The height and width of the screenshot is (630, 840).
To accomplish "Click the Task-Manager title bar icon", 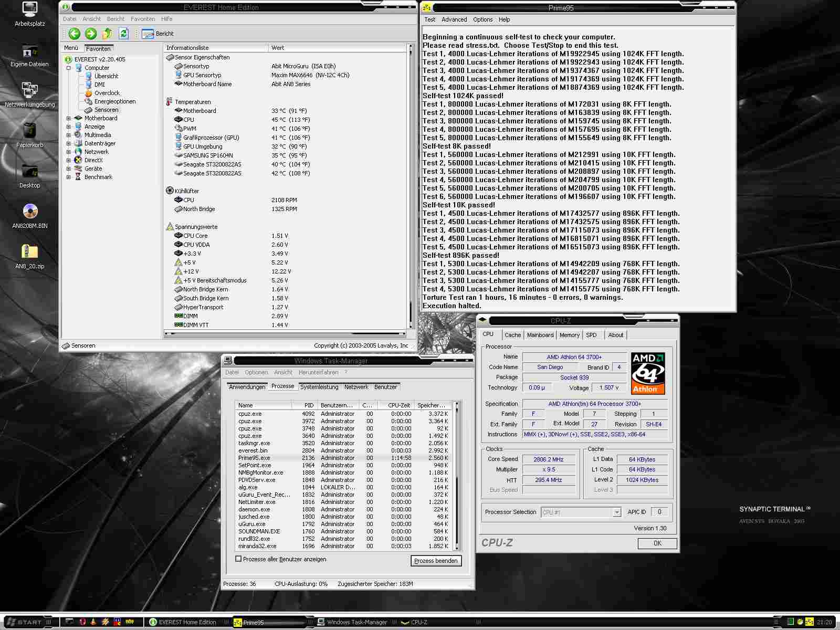I will 228,360.
